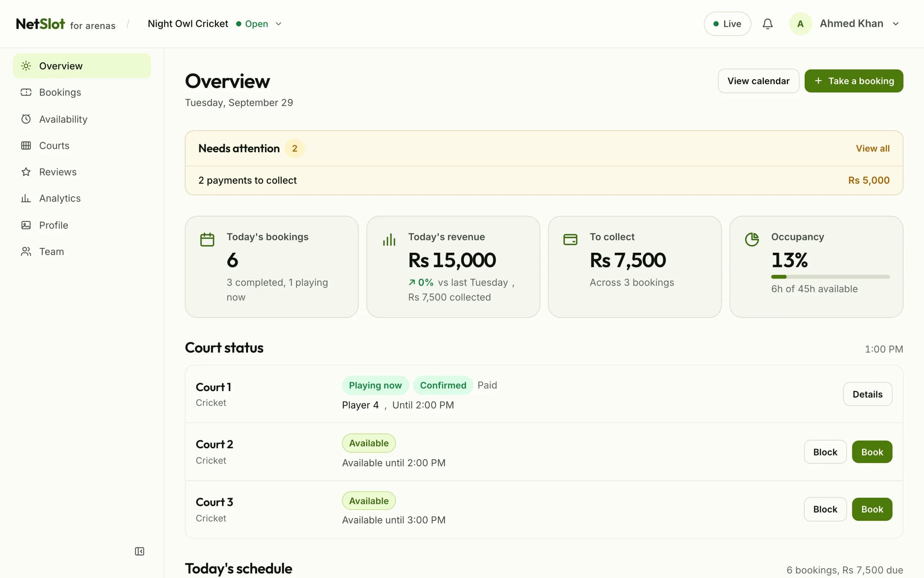The width and height of the screenshot is (924, 578).
Task: Click the NetSlot logo
Action: tap(40, 24)
